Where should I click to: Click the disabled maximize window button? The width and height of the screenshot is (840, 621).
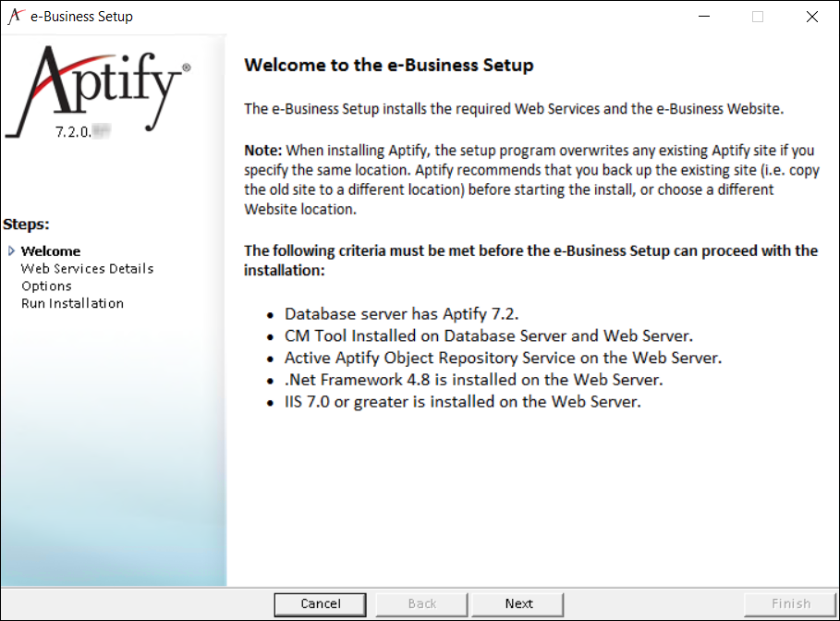758,17
